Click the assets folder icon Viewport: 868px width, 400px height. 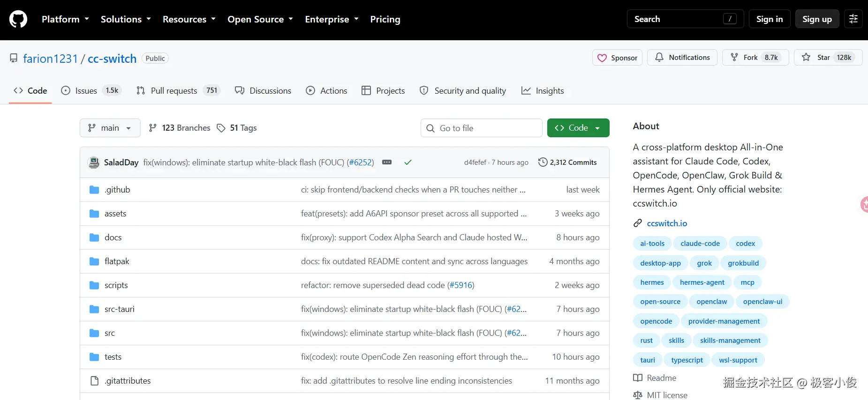click(x=94, y=214)
